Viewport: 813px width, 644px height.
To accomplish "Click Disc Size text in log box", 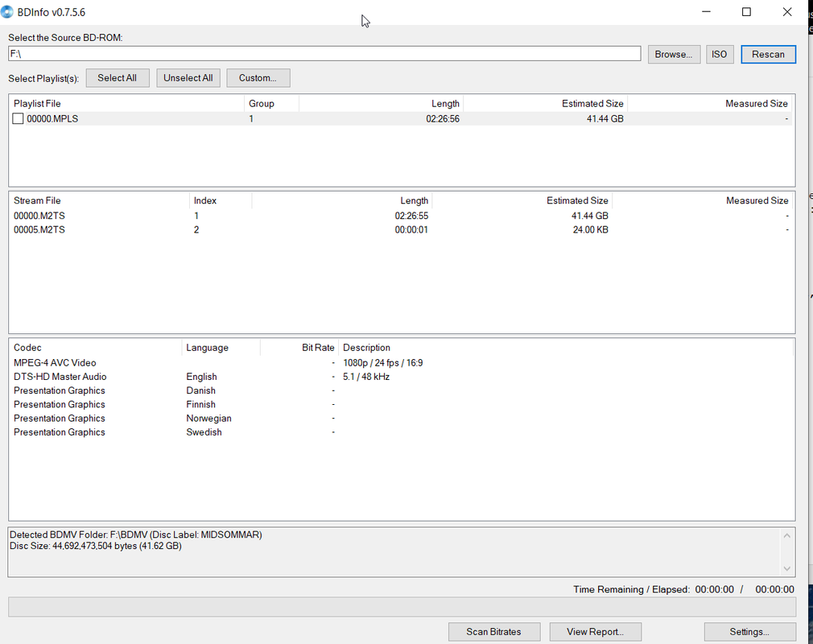I will tap(96, 546).
